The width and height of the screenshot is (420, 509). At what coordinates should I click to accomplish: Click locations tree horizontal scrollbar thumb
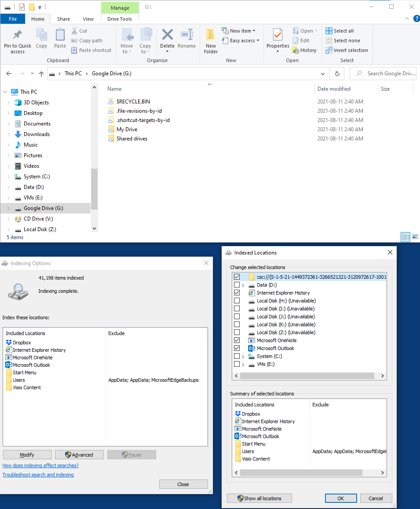pos(307,376)
